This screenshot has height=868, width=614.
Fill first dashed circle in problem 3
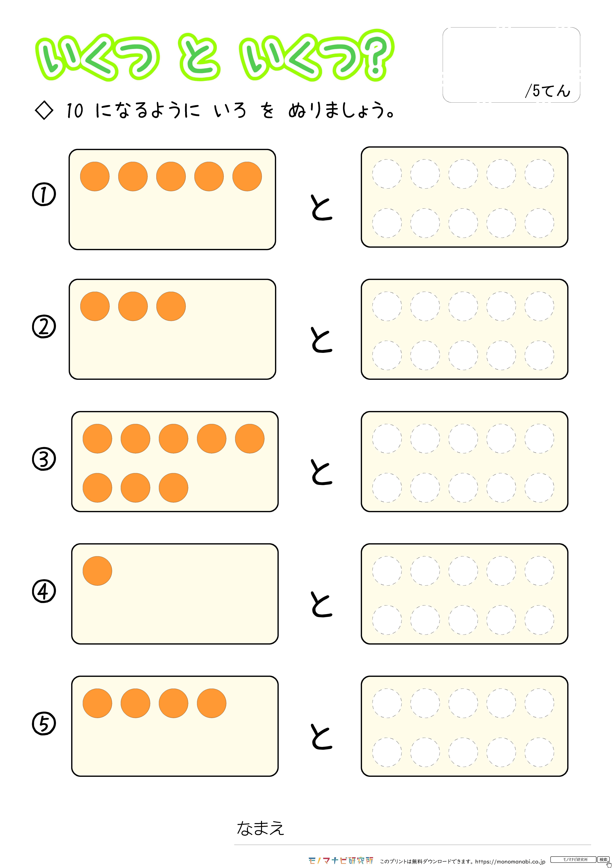click(387, 439)
